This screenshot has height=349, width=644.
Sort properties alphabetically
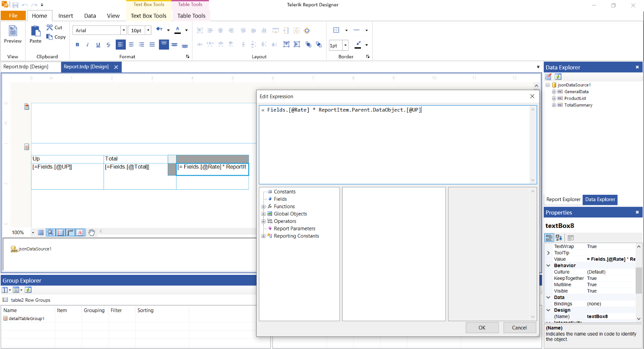point(559,238)
